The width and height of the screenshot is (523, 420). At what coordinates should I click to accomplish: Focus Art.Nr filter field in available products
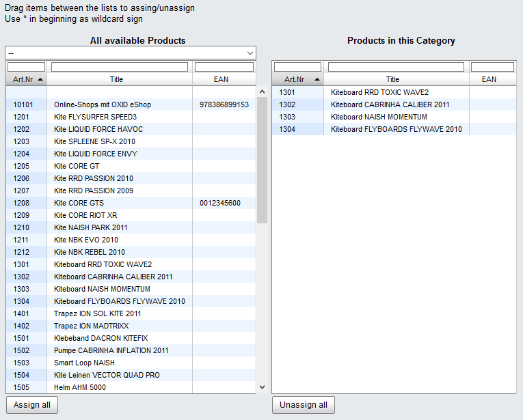tap(27, 67)
